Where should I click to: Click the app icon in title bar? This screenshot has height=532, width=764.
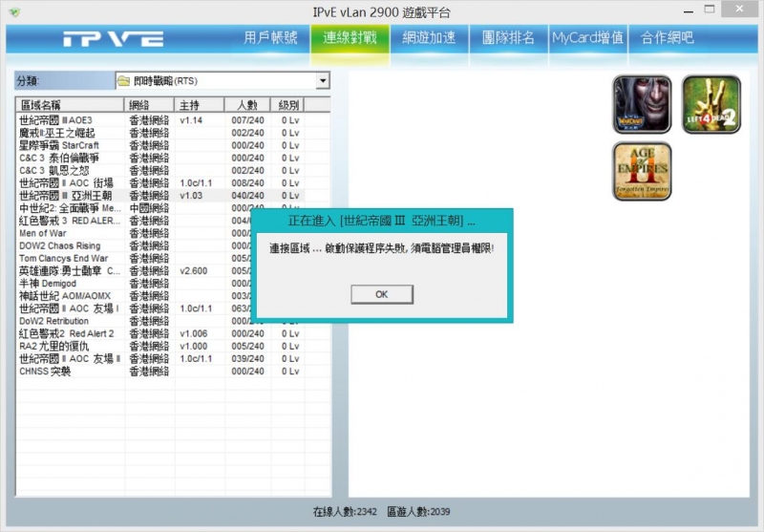point(14,11)
